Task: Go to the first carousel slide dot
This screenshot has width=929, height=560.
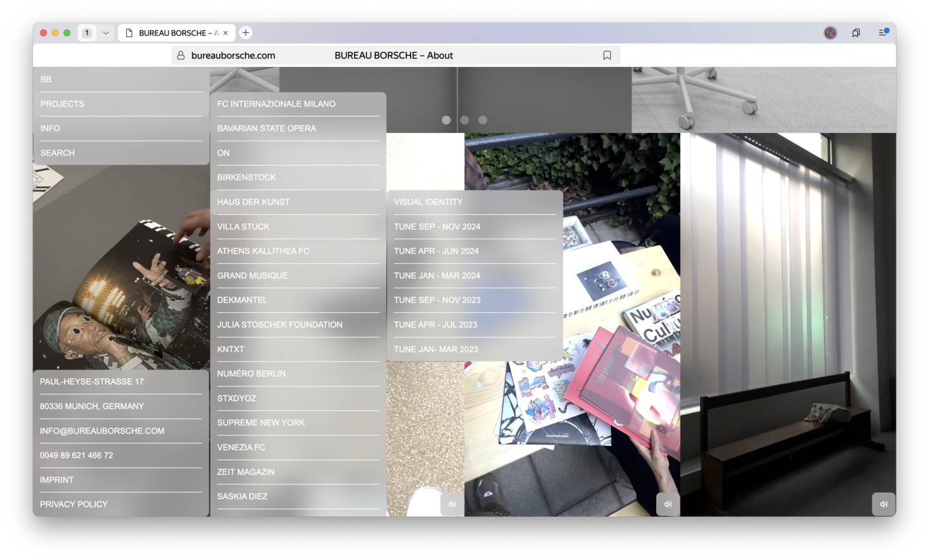Action: click(446, 120)
